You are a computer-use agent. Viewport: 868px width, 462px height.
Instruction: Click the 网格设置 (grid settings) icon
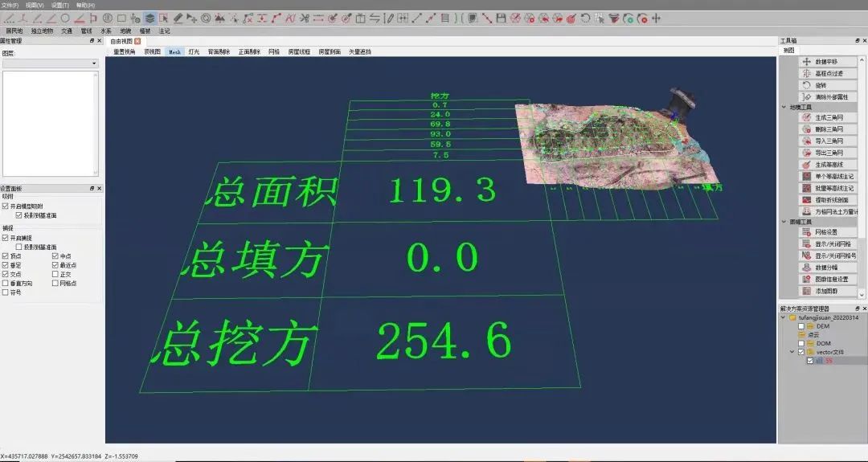pos(807,232)
